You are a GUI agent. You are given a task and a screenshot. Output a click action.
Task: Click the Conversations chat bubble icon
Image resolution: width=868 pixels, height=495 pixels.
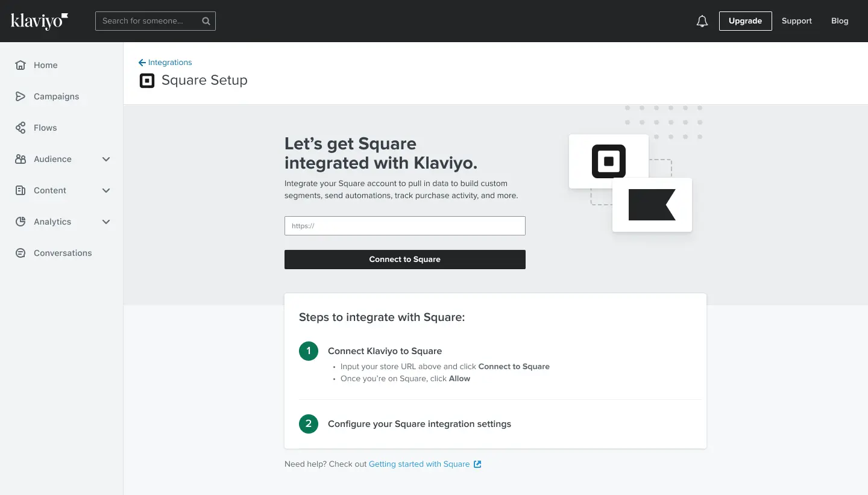tap(20, 253)
